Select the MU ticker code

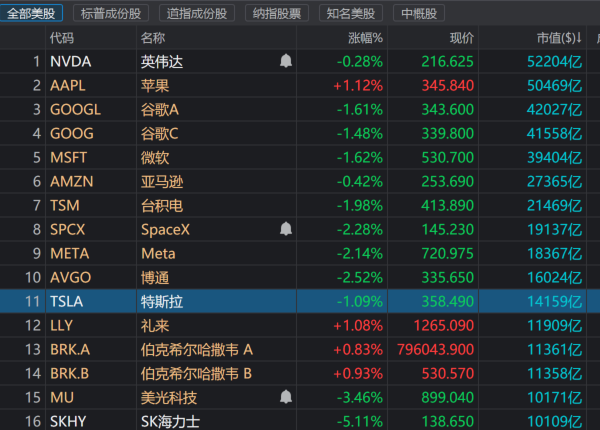[62, 397]
